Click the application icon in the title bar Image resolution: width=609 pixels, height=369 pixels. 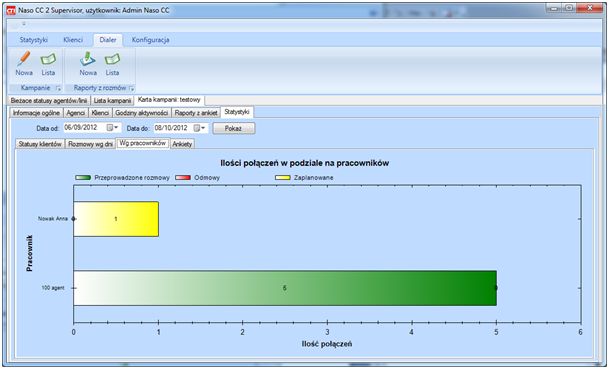(11, 10)
